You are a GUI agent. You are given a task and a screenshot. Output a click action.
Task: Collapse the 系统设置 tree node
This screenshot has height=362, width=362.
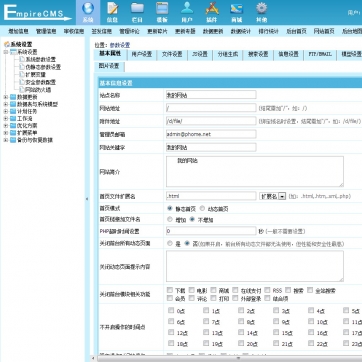pyautogui.click(x=6, y=52)
